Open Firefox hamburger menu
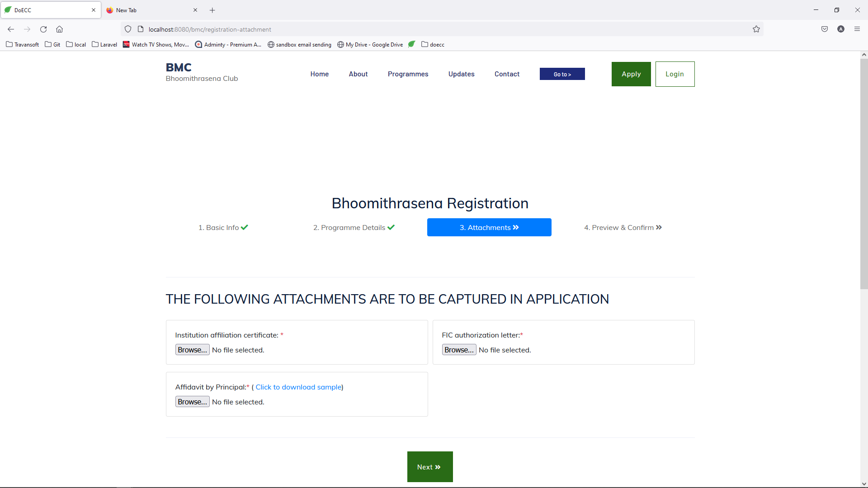 coord(857,29)
